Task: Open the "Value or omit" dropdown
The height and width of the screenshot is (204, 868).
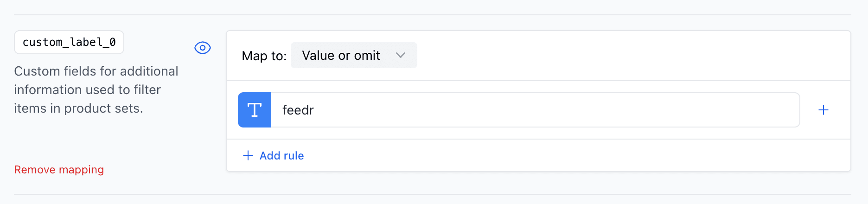Action: [354, 56]
